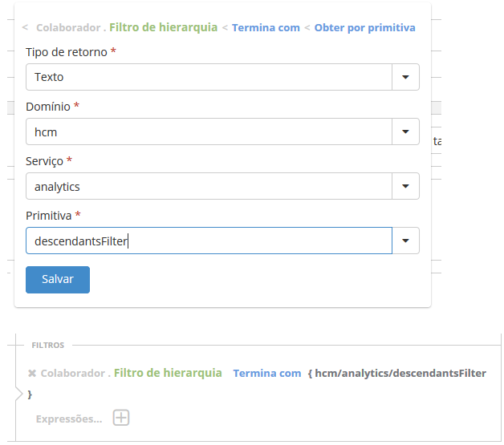Click Filtro de hierarquia in popup breadcrumb
This screenshot has height=445, width=504.
163,27
